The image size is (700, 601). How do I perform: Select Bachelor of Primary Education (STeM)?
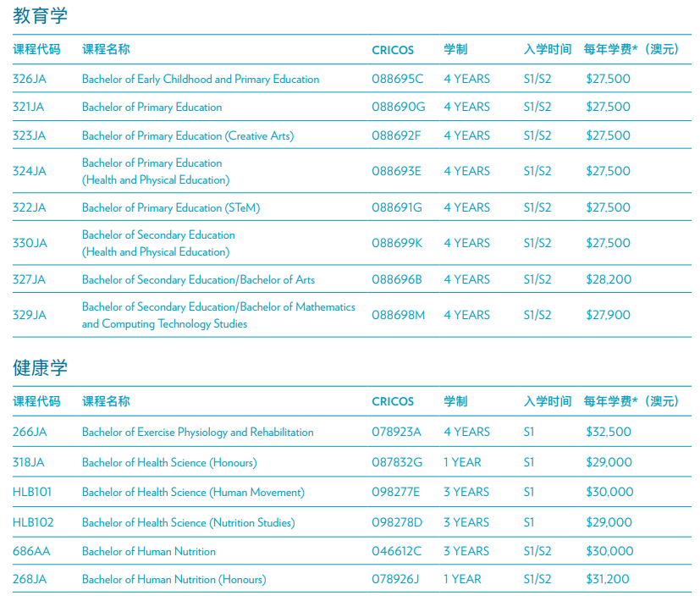click(x=171, y=207)
